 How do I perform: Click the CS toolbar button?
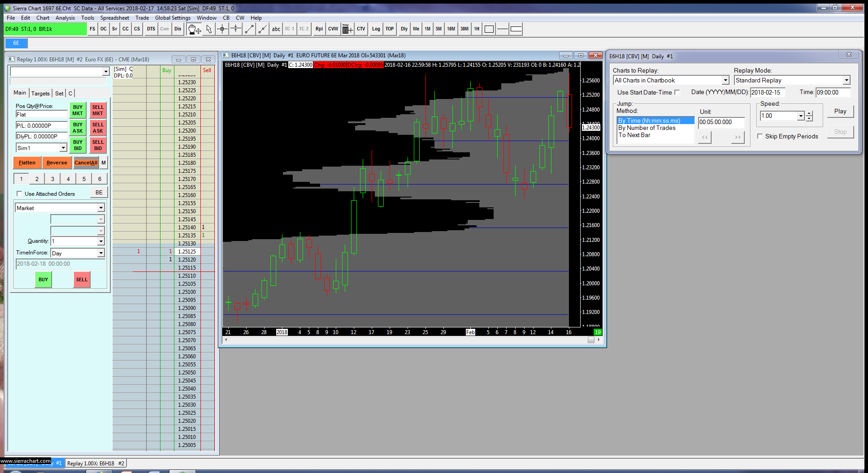[137, 29]
